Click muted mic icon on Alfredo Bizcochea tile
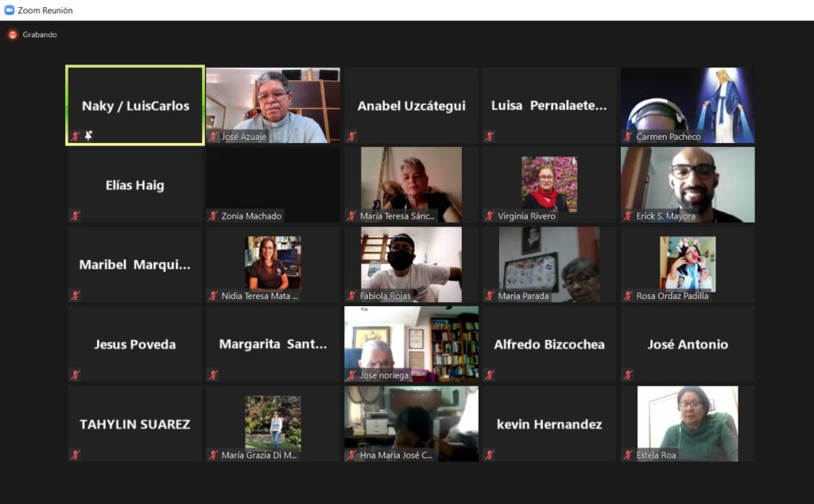Screen dimensions: 814x504 click(490, 375)
